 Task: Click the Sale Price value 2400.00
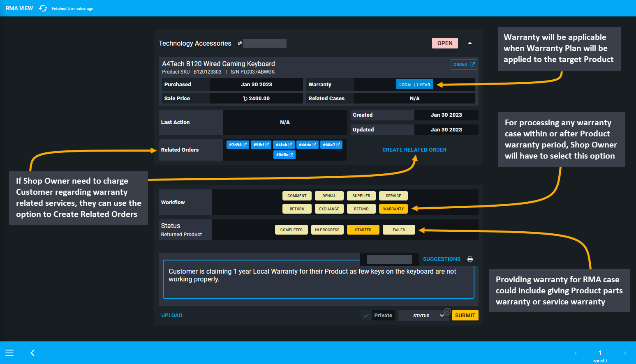click(x=257, y=99)
